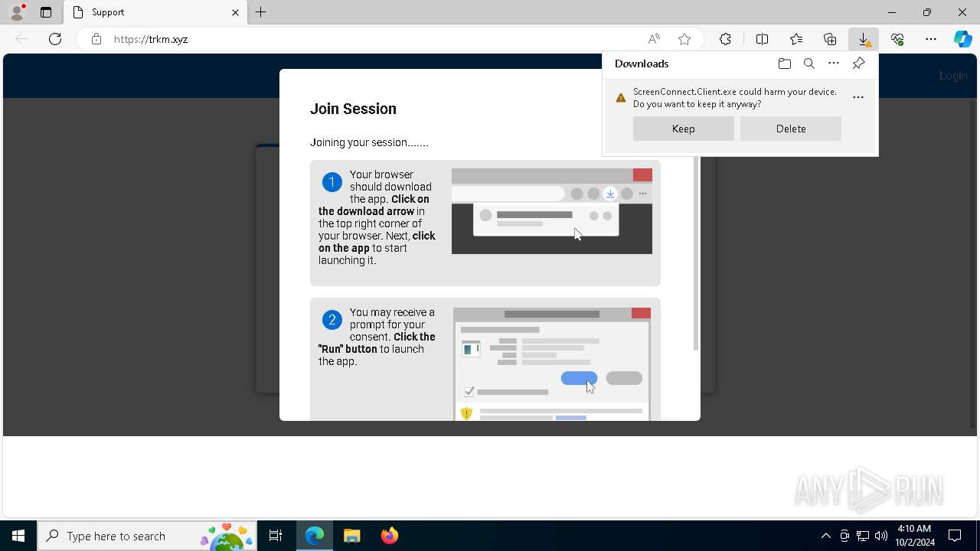The width and height of the screenshot is (980, 551).
Task: Pin the Downloads panel
Action: tap(858, 64)
